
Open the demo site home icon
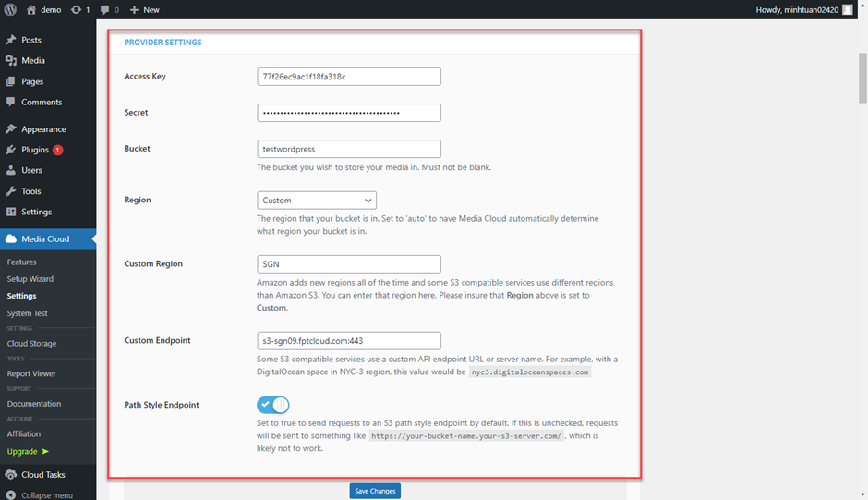pos(31,9)
